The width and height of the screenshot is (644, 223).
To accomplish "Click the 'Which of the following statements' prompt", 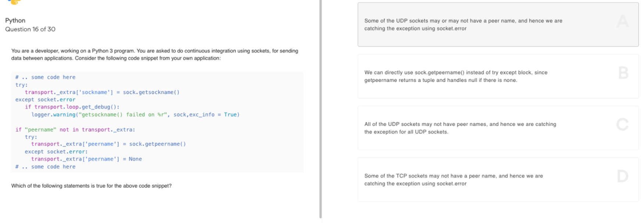I will click(x=92, y=186).
